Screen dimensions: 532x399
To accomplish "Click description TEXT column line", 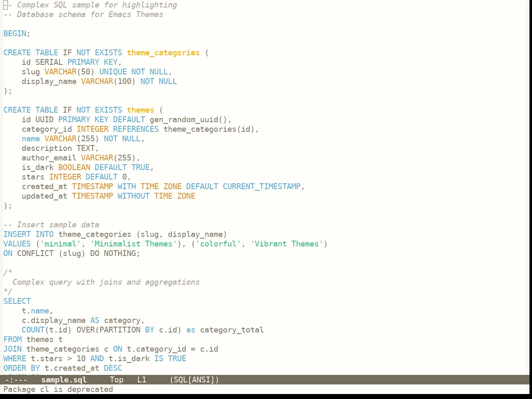I will coord(60,148).
